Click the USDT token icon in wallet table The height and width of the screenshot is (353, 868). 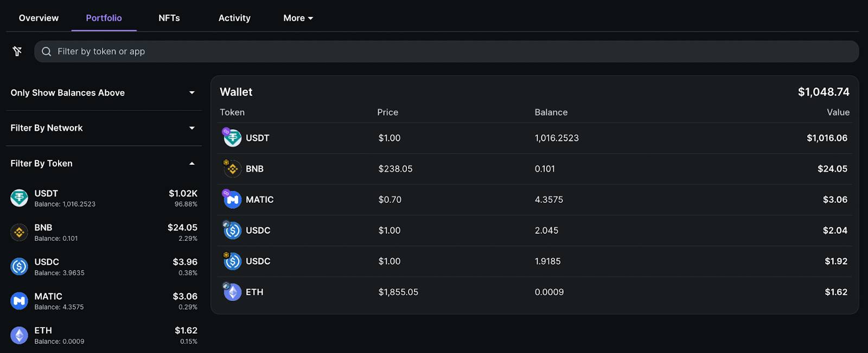click(233, 138)
